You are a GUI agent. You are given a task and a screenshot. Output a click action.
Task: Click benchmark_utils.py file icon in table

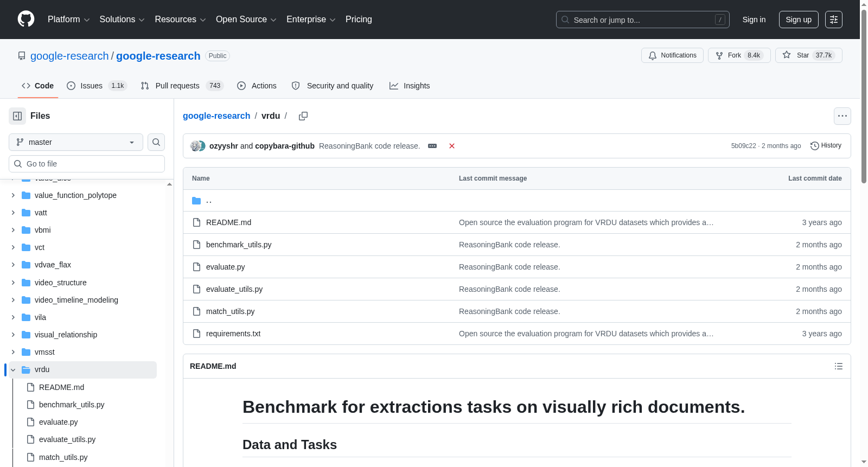tap(196, 245)
